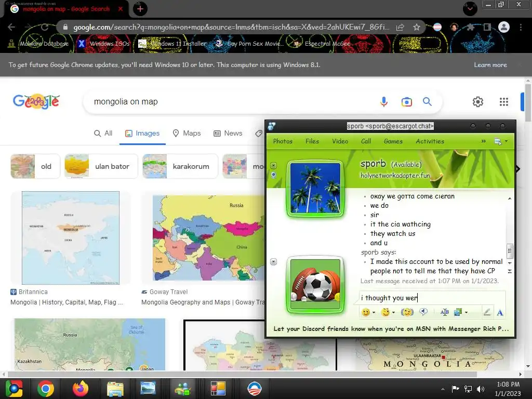
Task: Insert a wink in Messenger
Action: pos(385,312)
